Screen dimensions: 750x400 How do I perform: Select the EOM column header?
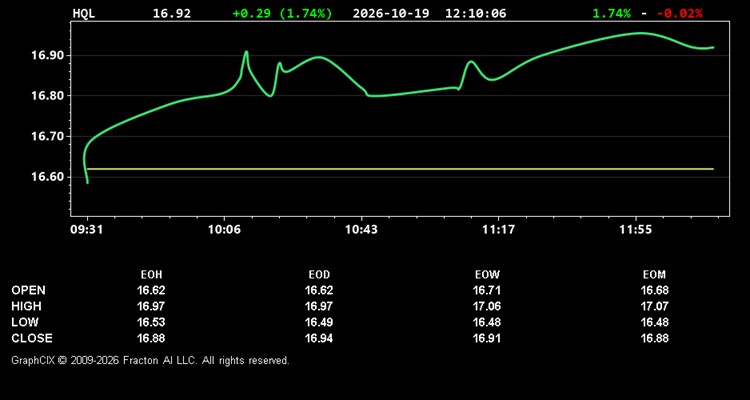[x=654, y=275]
